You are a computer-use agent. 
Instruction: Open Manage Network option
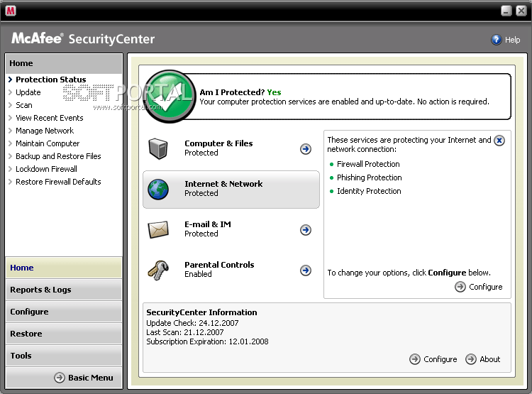(x=45, y=131)
